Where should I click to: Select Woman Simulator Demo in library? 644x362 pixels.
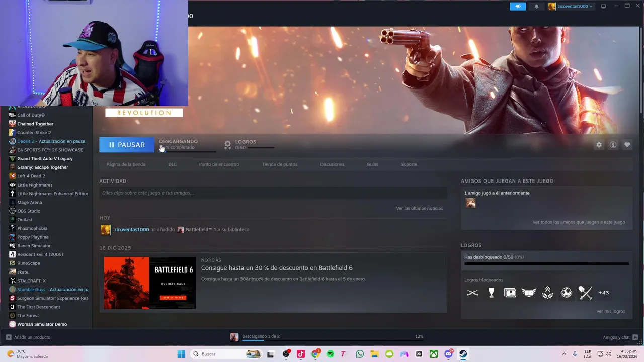point(42,324)
